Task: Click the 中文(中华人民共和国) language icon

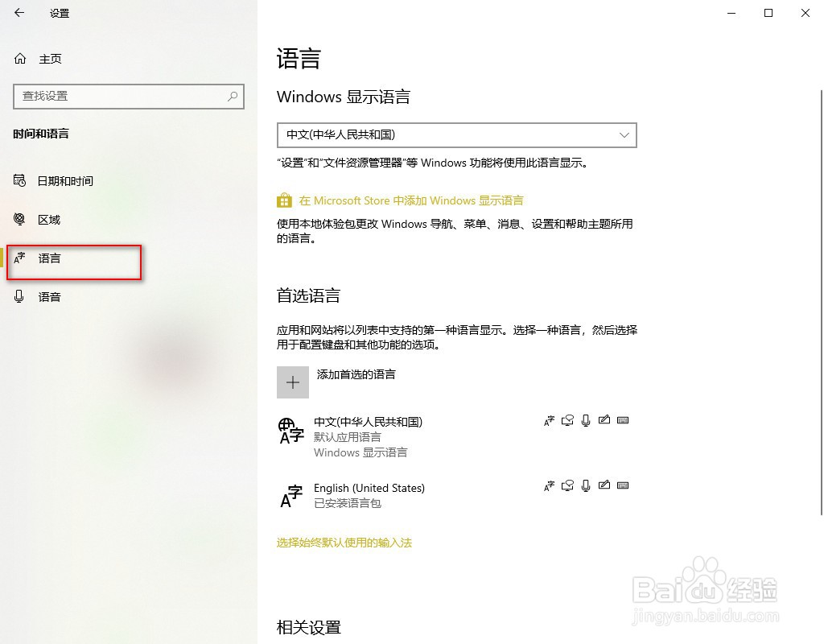Action: (x=291, y=431)
